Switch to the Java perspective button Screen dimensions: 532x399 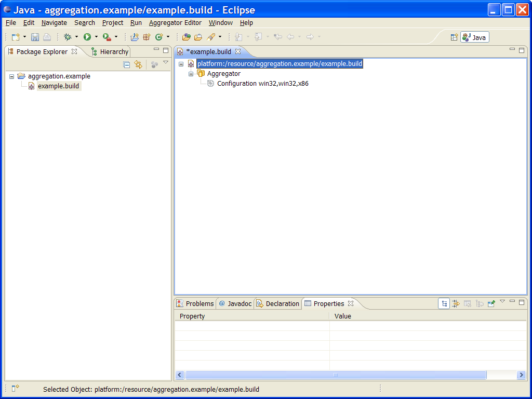(475, 37)
